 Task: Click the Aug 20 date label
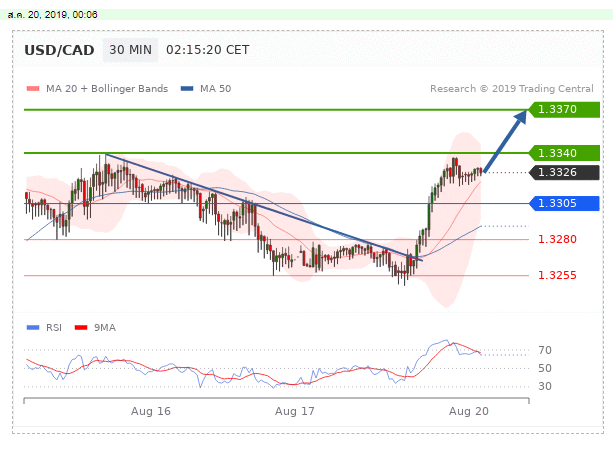point(469,411)
